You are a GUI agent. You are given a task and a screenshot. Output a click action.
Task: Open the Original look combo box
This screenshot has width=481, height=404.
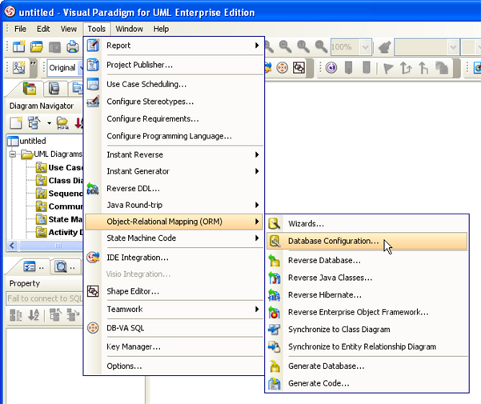(65, 68)
